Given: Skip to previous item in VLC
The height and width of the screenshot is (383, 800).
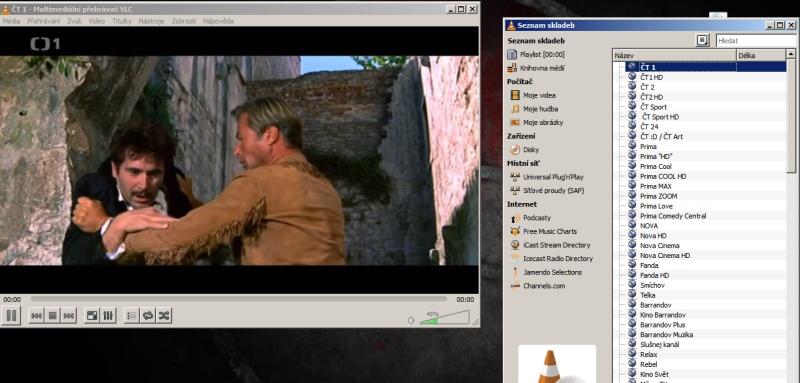Looking at the screenshot, I should point(36,316).
